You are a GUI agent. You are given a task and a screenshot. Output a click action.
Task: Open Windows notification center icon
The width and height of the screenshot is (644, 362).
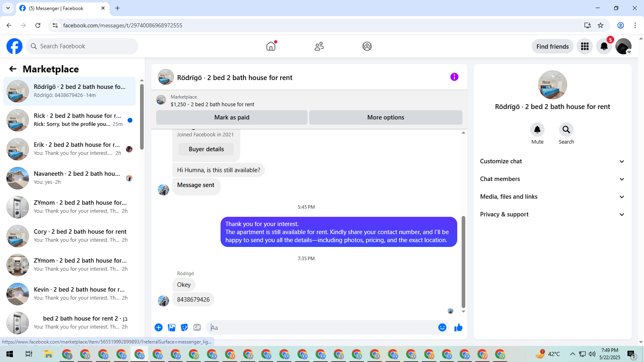click(631, 354)
